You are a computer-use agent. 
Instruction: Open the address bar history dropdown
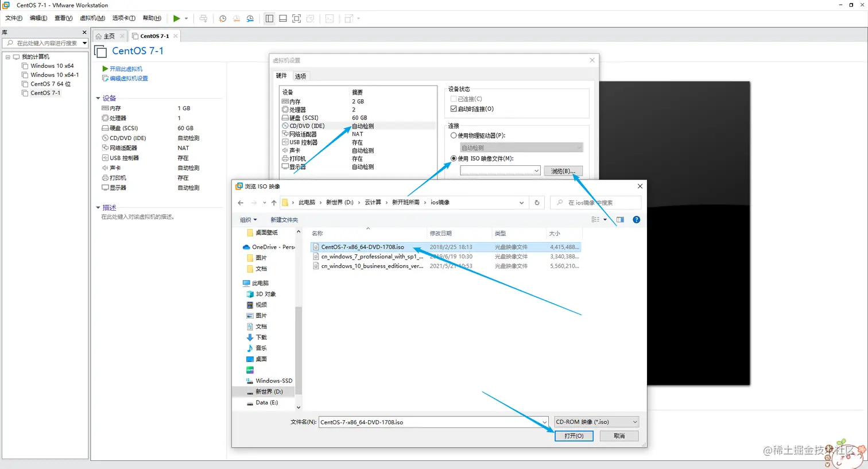(x=521, y=203)
